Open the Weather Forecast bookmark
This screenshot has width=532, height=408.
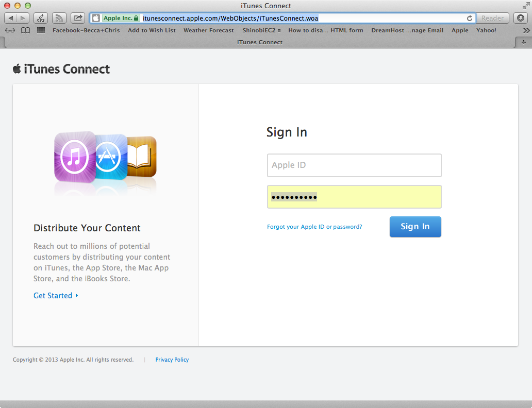click(x=209, y=30)
